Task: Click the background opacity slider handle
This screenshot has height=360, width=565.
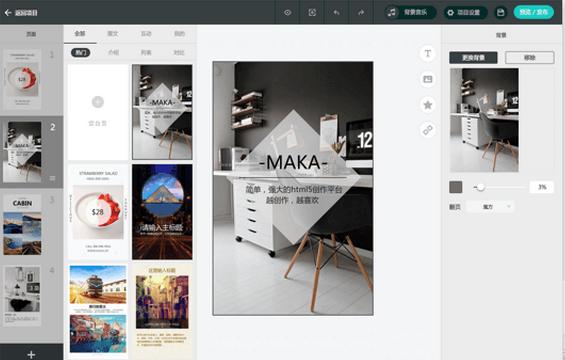Action: tap(480, 187)
